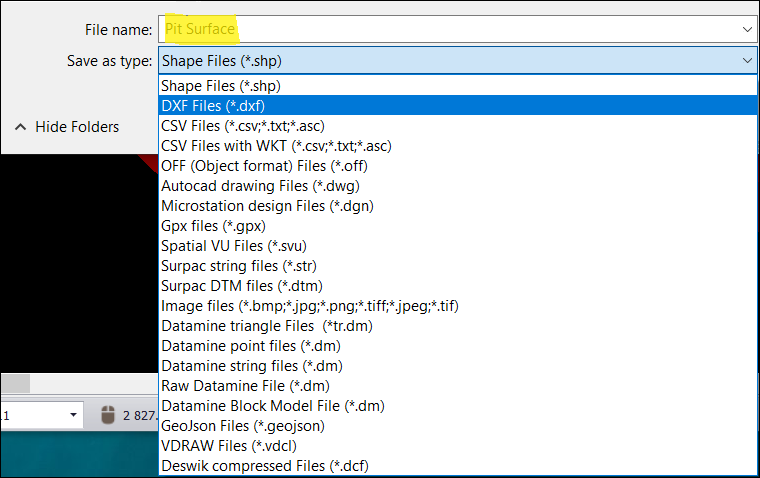
Task: Choose Autocad drawing Files (*.dwg)
Action: click(260, 186)
